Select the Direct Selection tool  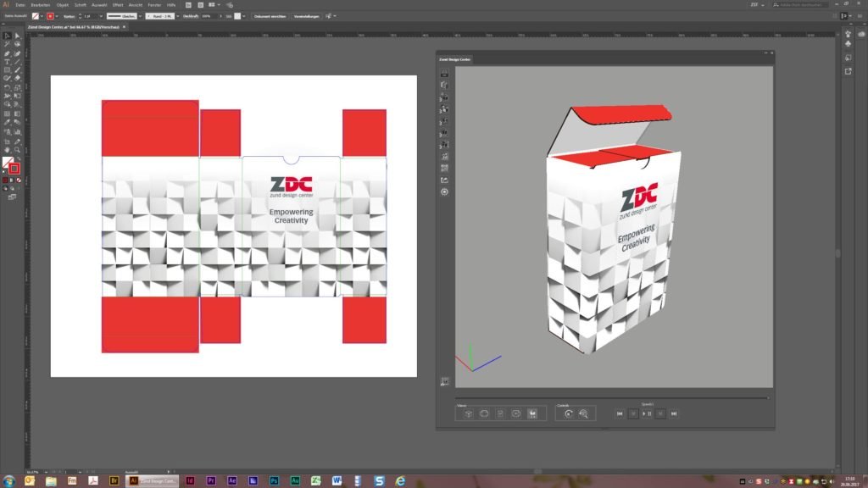click(18, 36)
